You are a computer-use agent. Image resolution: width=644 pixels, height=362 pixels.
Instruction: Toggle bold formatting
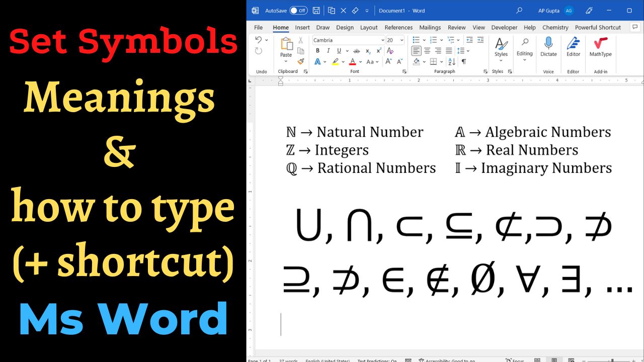317,51
